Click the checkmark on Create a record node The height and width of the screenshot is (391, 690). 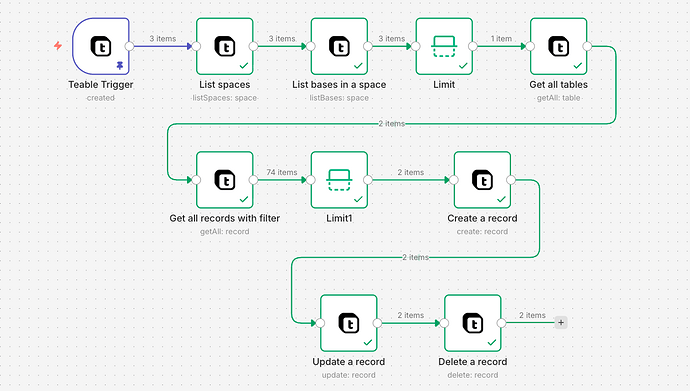(501, 199)
